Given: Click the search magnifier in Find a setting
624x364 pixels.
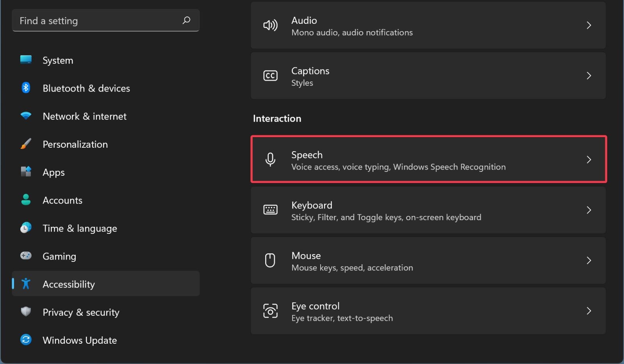Looking at the screenshot, I should pyautogui.click(x=186, y=20).
